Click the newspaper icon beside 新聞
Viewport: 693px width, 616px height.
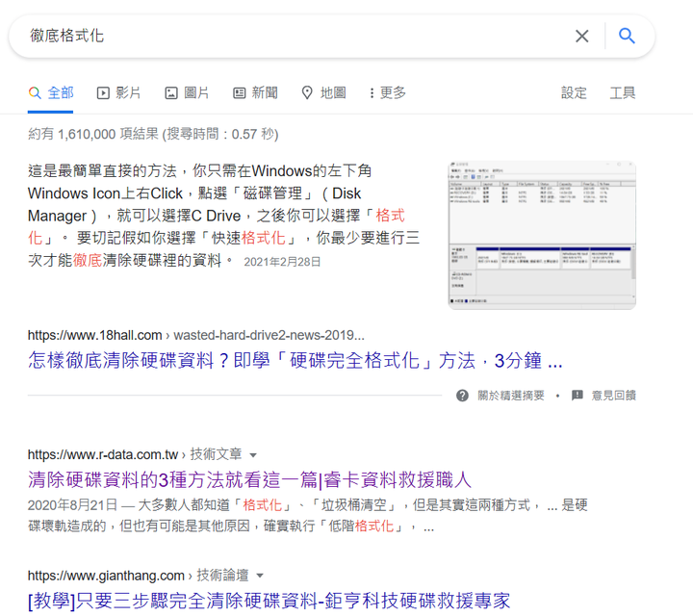coord(239,92)
